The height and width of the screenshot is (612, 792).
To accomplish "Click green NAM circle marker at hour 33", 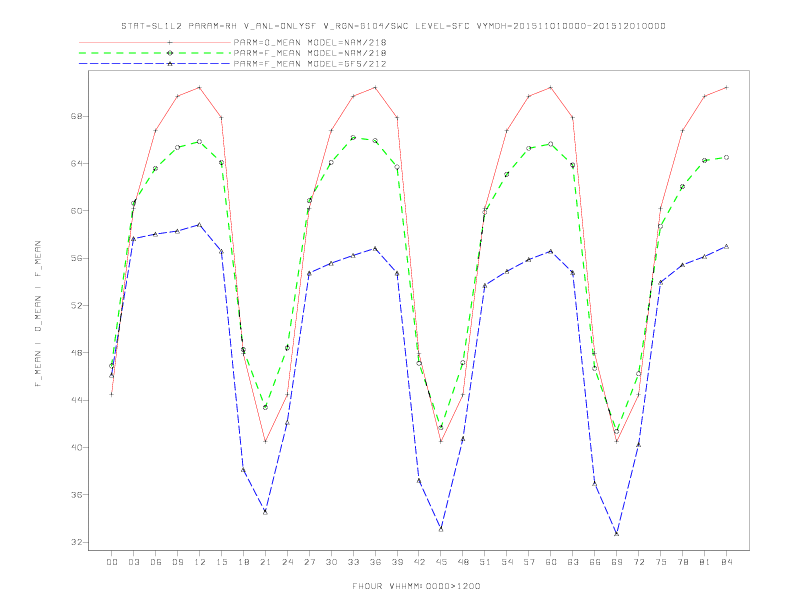I will coord(353,137).
